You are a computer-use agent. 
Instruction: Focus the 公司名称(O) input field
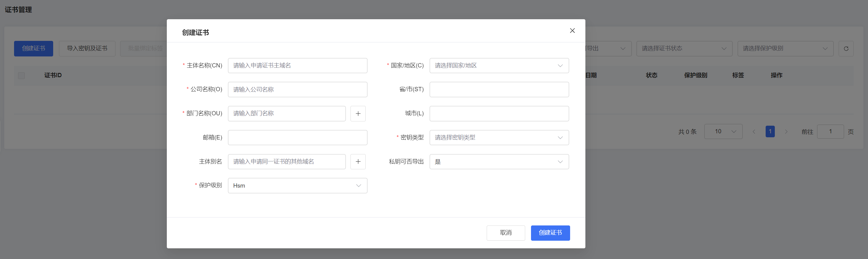pyautogui.click(x=298, y=89)
